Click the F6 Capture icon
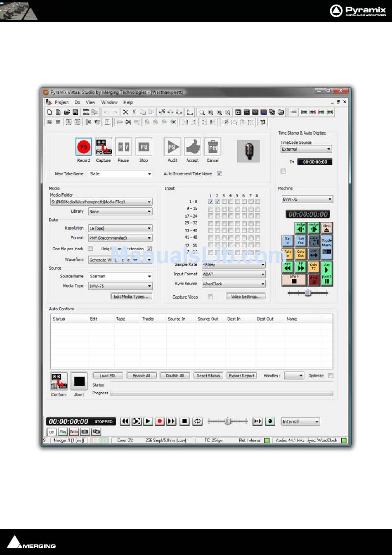This screenshot has width=392, height=555. click(104, 147)
